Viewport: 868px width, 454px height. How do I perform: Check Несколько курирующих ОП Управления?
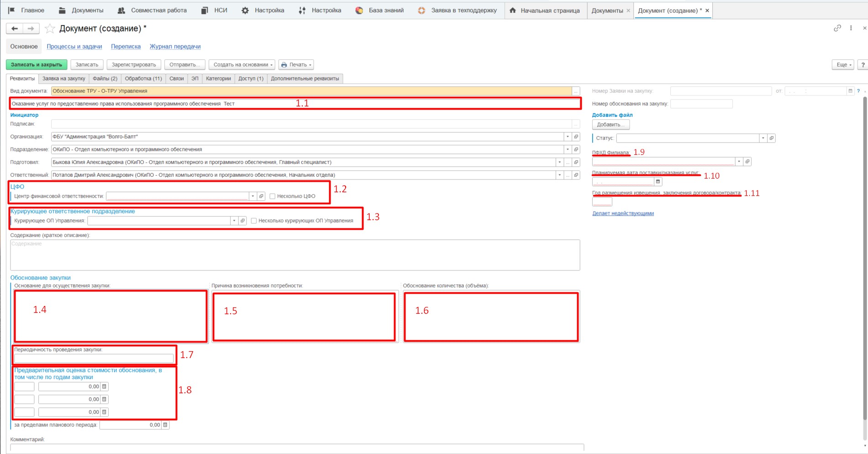tap(254, 221)
